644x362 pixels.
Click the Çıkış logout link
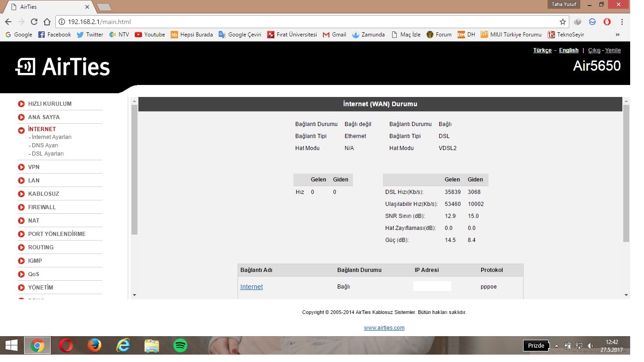pyautogui.click(x=594, y=50)
